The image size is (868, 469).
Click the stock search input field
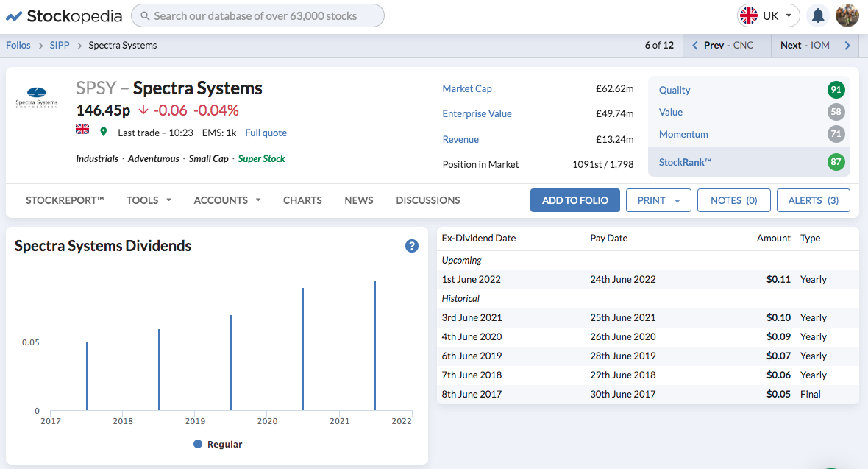257,15
